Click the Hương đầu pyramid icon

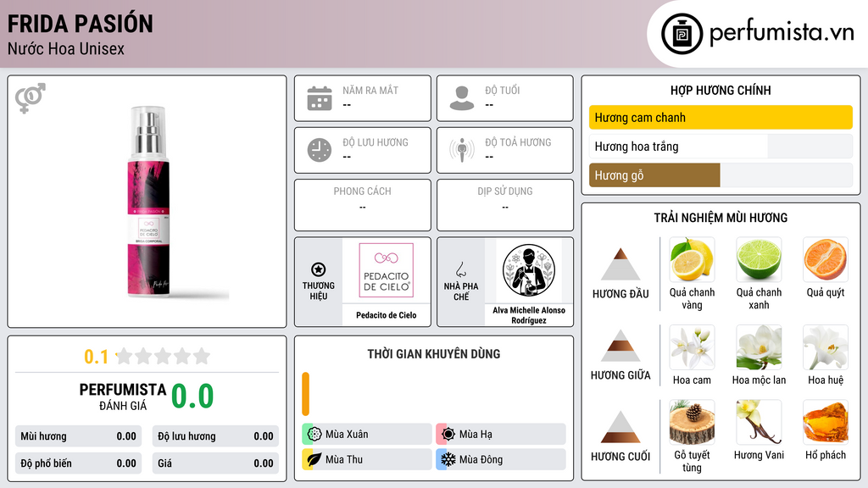tap(620, 264)
